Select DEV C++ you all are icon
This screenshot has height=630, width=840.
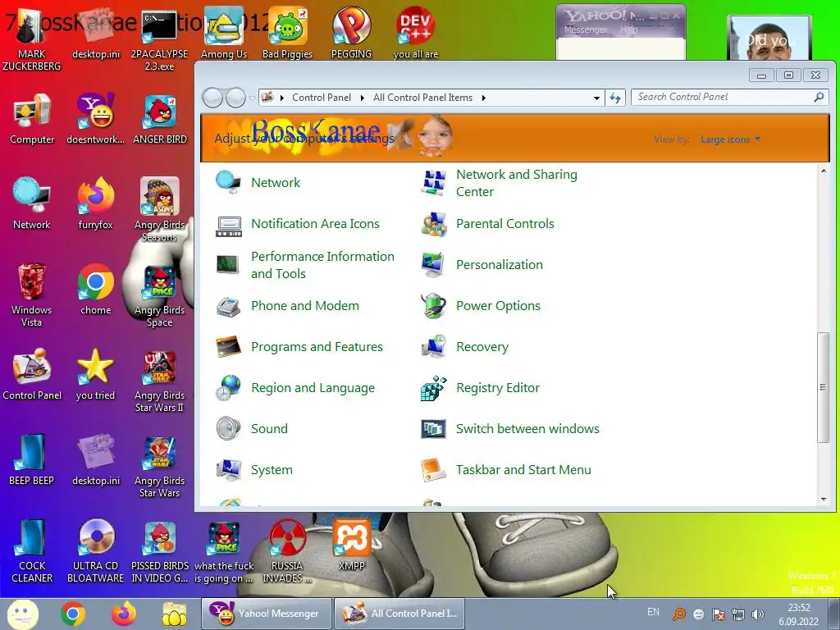click(x=416, y=32)
